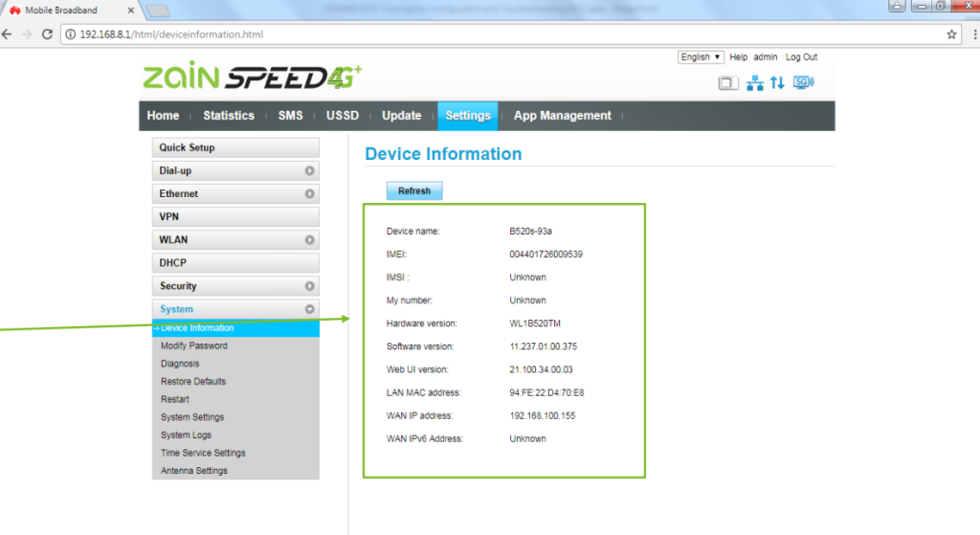Close the Mobile Broadband tab

click(130, 11)
